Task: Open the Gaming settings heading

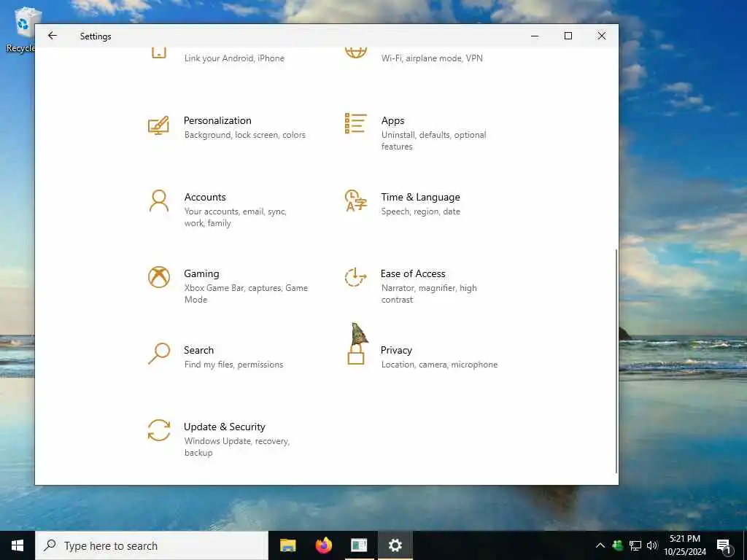Action: click(201, 274)
